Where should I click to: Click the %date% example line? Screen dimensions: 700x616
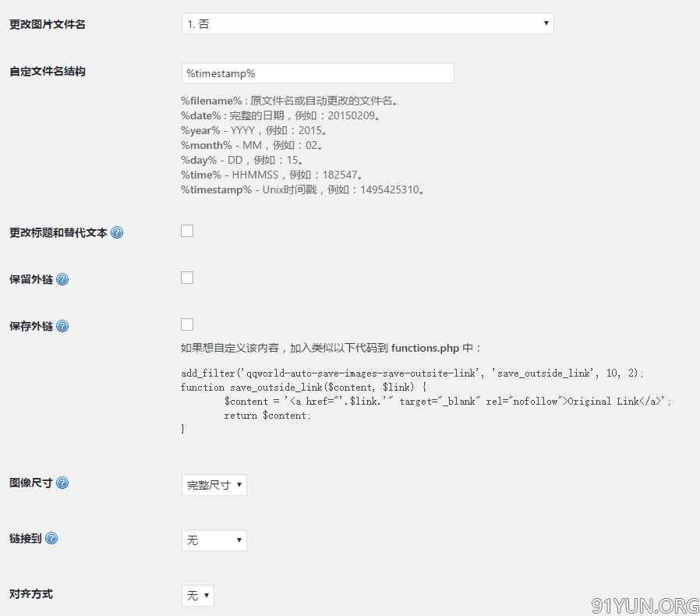tap(281, 115)
